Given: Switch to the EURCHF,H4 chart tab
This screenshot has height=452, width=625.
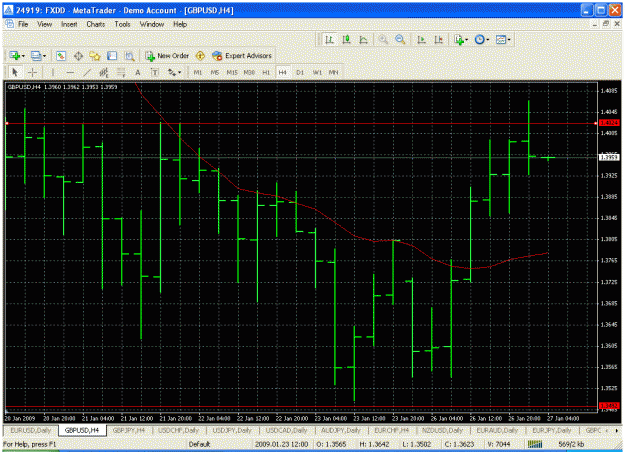Looking at the screenshot, I should 392,430.
